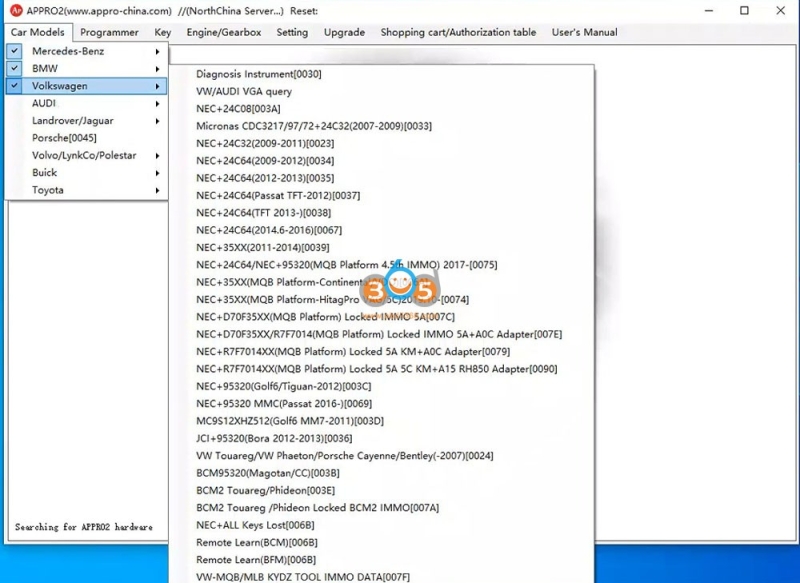Expand the Volvo/LynkCo/Polestar submenu arrow
This screenshot has height=583, width=800.
[158, 156]
